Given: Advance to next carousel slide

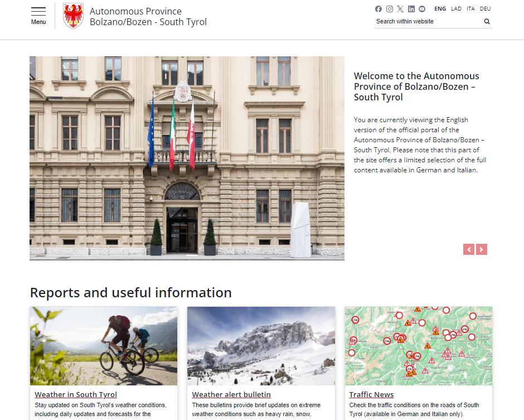Looking at the screenshot, I should pos(482,249).
